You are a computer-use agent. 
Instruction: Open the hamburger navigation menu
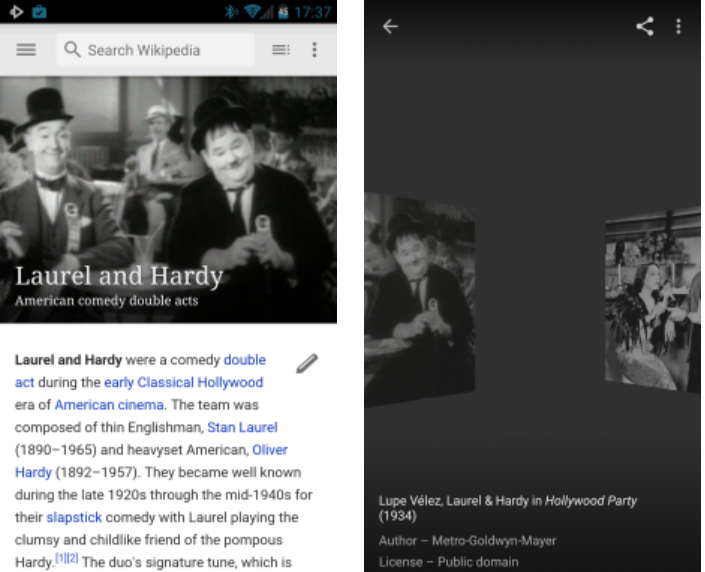[26, 49]
